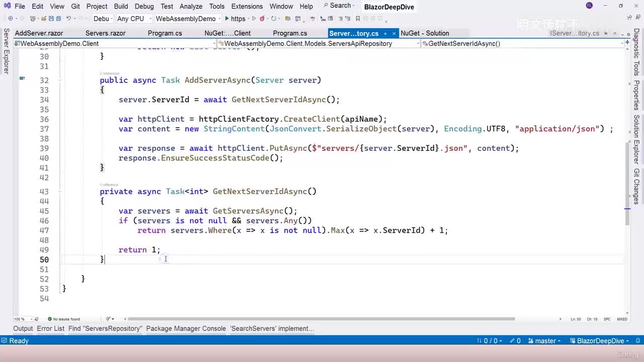Open the ServersApiRepository type navigation dropdown
The image size is (644, 362).
click(x=319, y=44)
